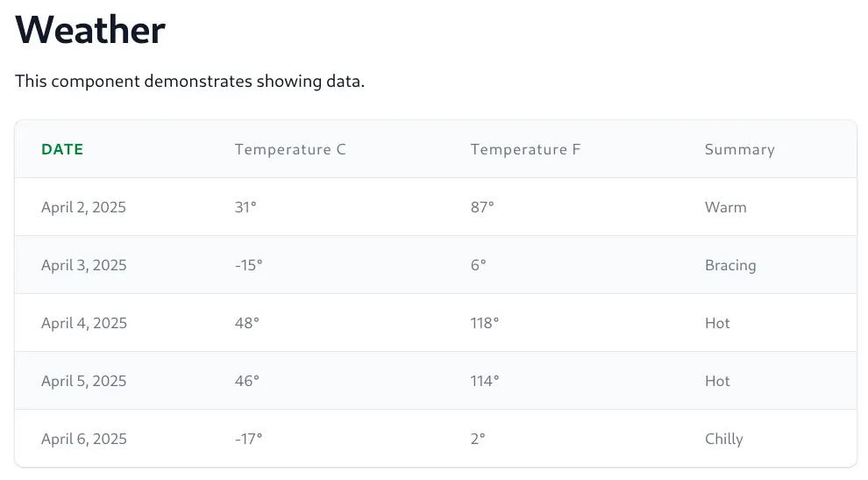Click the Summary column header
Viewport: 868px width, 480px height.
[740, 150]
